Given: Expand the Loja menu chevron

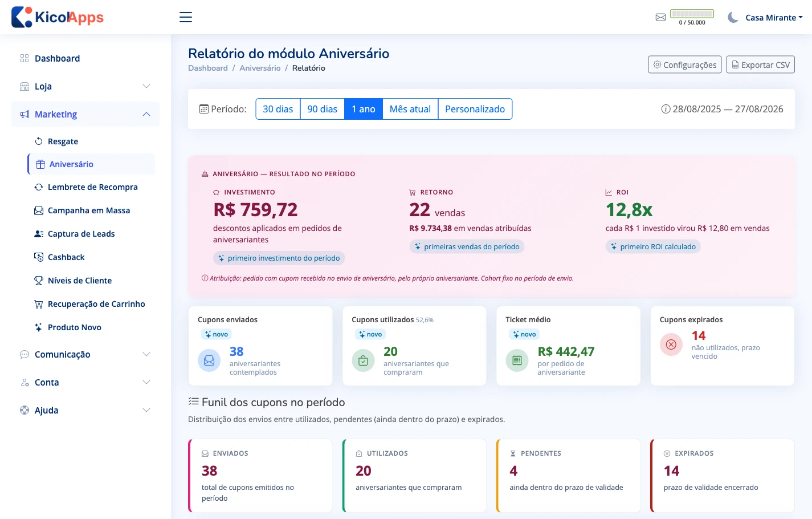Looking at the screenshot, I should [146, 86].
